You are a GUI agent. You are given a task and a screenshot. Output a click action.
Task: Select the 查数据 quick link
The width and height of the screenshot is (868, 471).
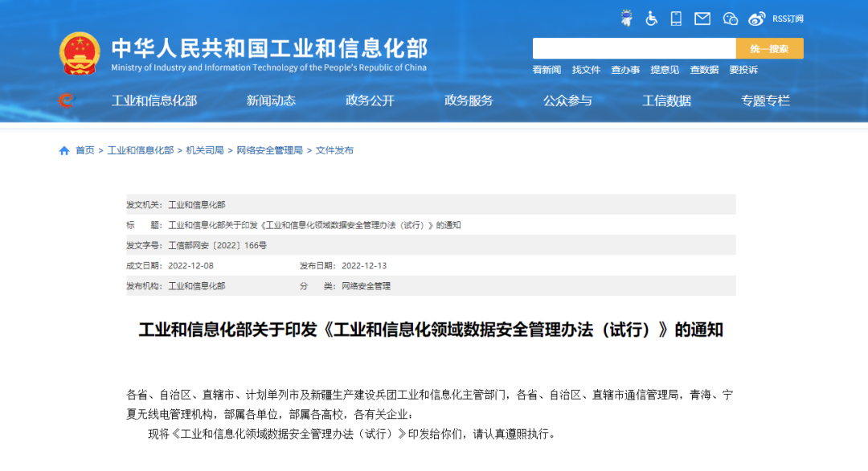[704, 70]
